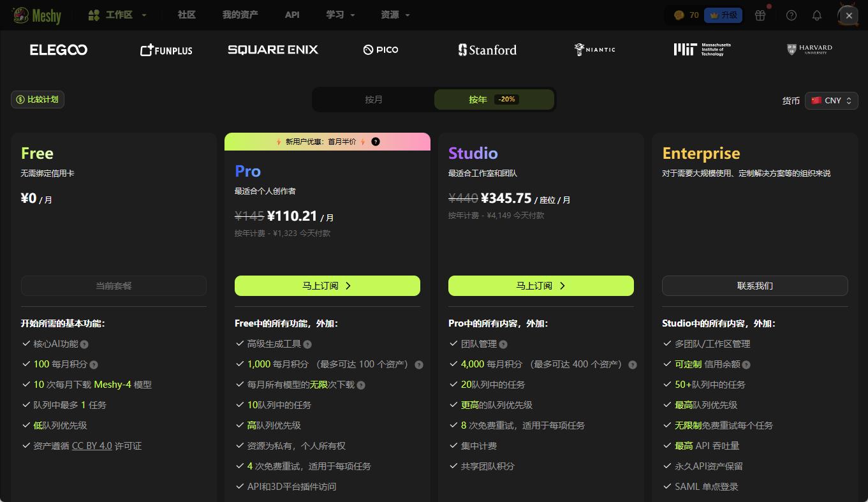Viewport: 868px width, 502px height.
Task: Click the 当前套餐 button in Free plan
Action: click(x=114, y=286)
